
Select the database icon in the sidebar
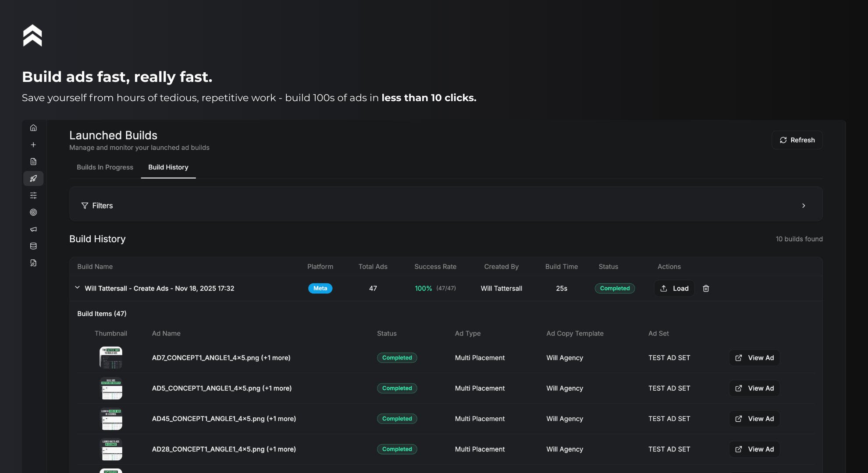click(33, 246)
